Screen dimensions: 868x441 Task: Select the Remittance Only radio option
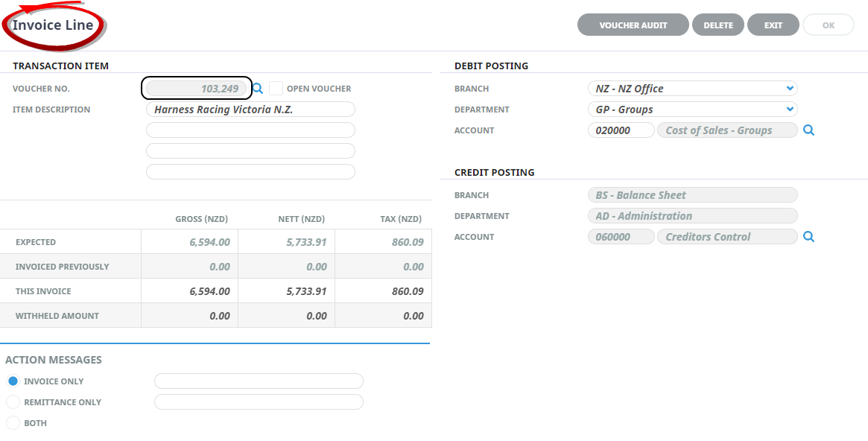[x=13, y=402]
